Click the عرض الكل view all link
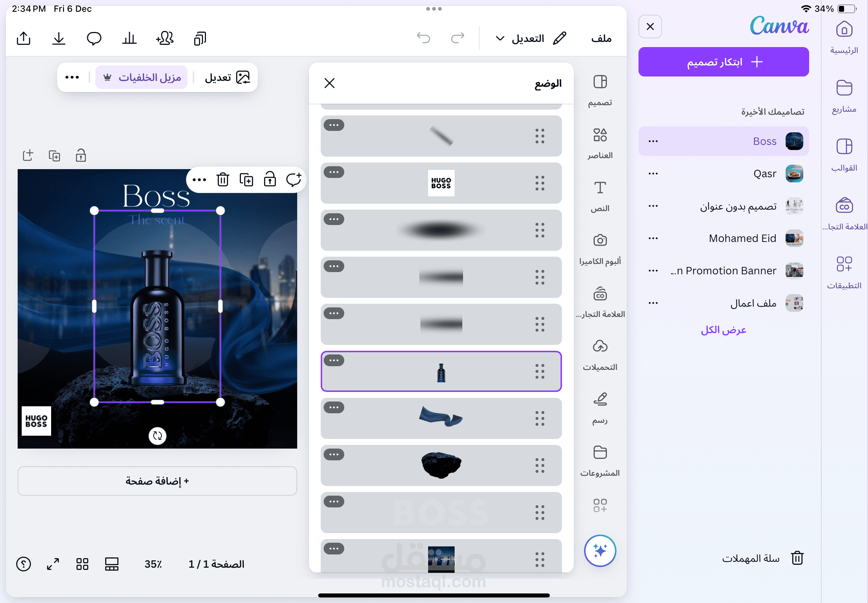The height and width of the screenshot is (603, 868). point(723,330)
